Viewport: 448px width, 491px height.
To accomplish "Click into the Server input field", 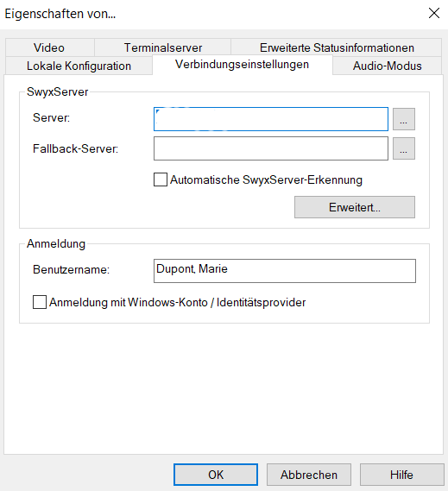I will pos(271,119).
